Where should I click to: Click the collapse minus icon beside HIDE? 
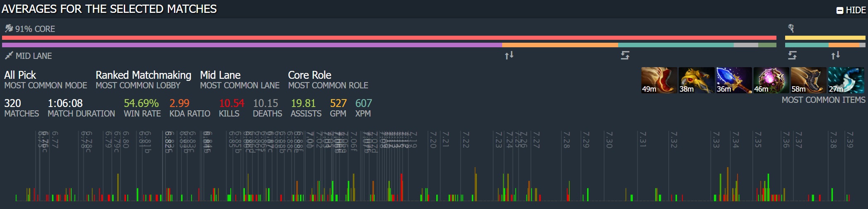coord(840,10)
